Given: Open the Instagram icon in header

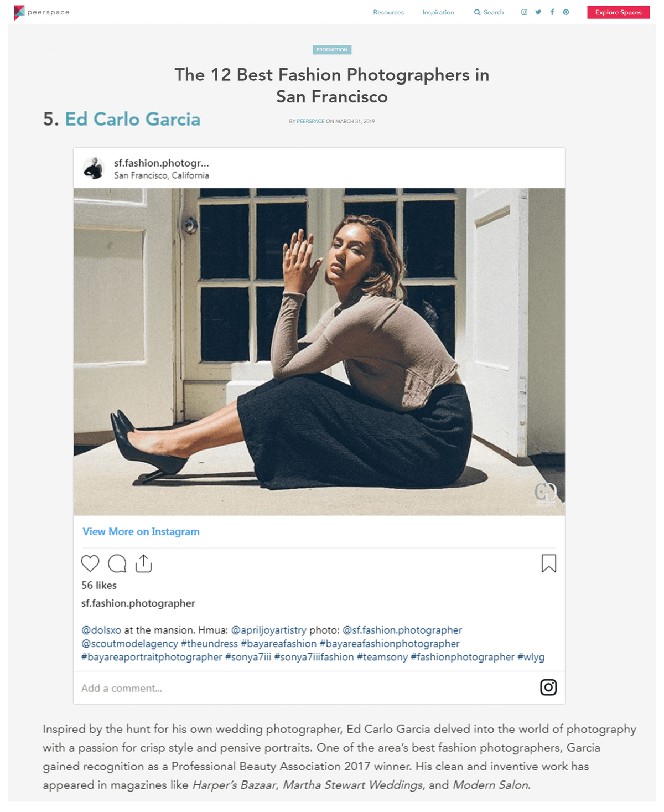Looking at the screenshot, I should (524, 12).
